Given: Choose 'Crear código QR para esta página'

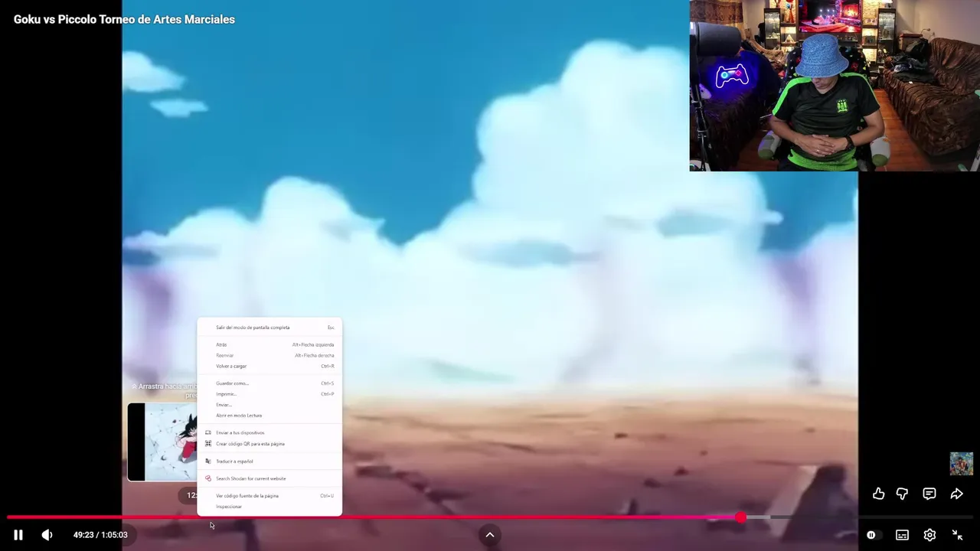Looking at the screenshot, I should 269,444.
